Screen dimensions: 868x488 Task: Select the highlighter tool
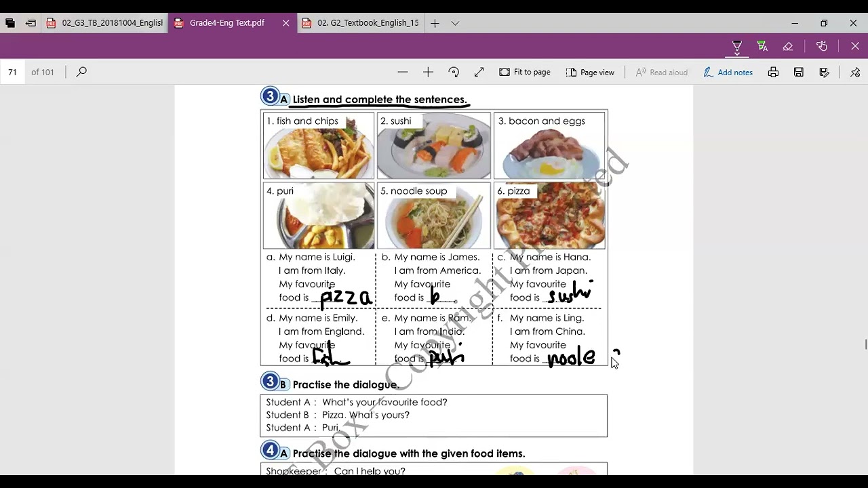point(762,47)
